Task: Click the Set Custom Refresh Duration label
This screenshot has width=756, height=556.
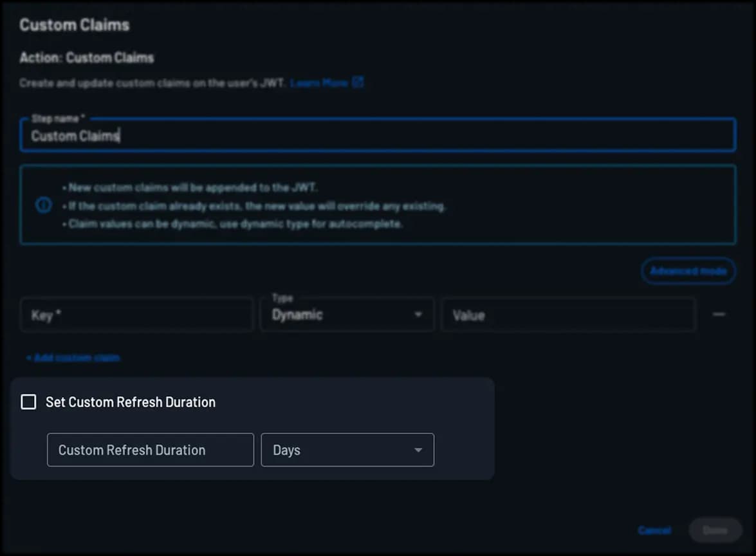Action: click(x=130, y=402)
